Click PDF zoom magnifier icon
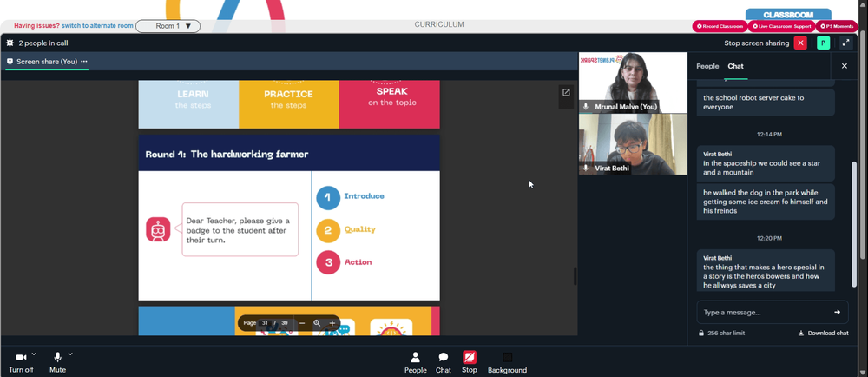Image resolution: width=868 pixels, height=377 pixels. [317, 323]
